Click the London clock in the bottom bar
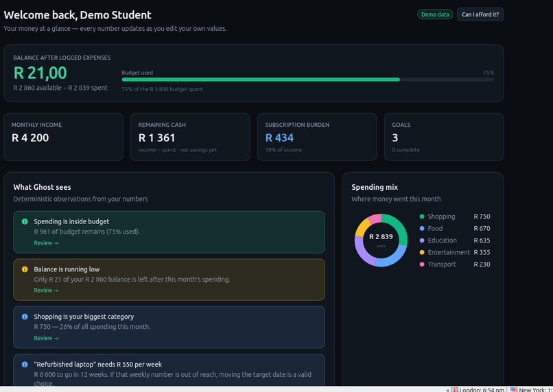 pos(482,390)
